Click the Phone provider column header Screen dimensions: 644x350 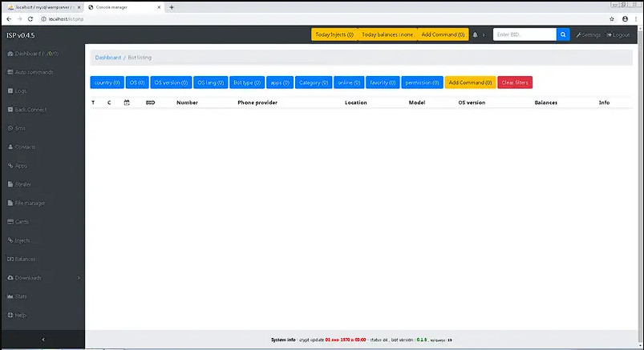257,103
